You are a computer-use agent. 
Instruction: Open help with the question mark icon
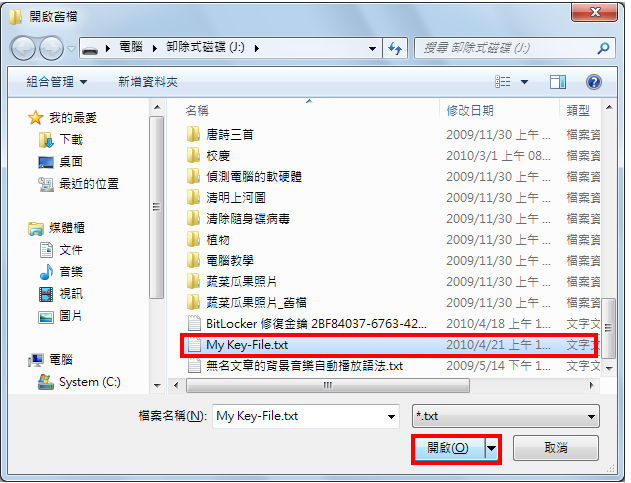click(594, 82)
